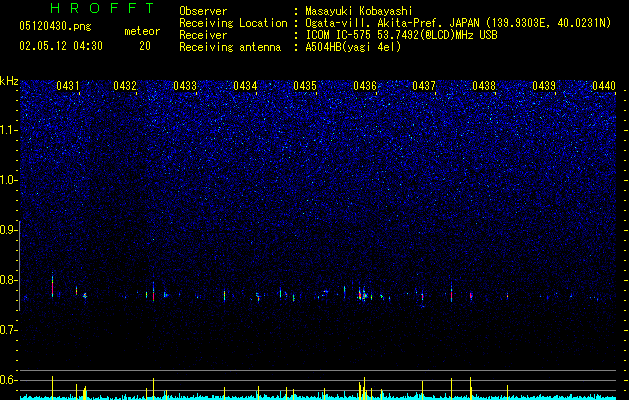
Task: Click the Observer label
Action: [203, 11]
